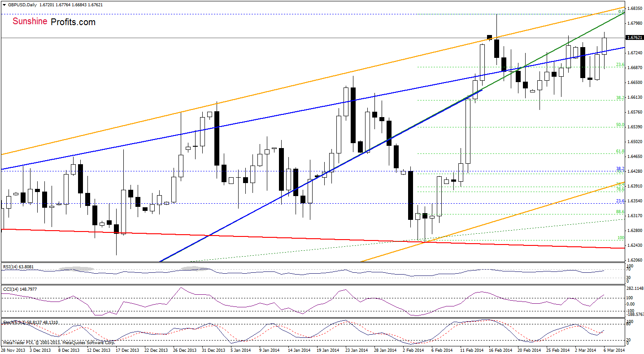This screenshot has height=354, width=644.
Task: Click the Fibonacci 88.6 level label
Action: 621,212
